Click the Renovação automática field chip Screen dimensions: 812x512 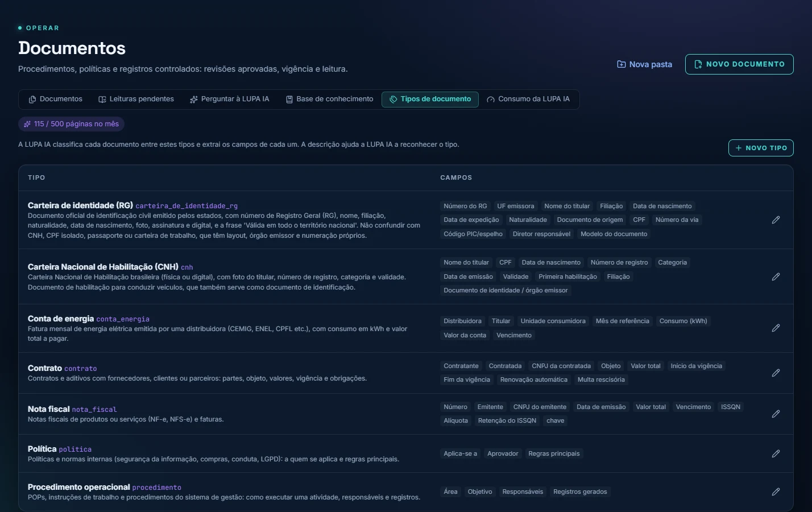tap(534, 379)
